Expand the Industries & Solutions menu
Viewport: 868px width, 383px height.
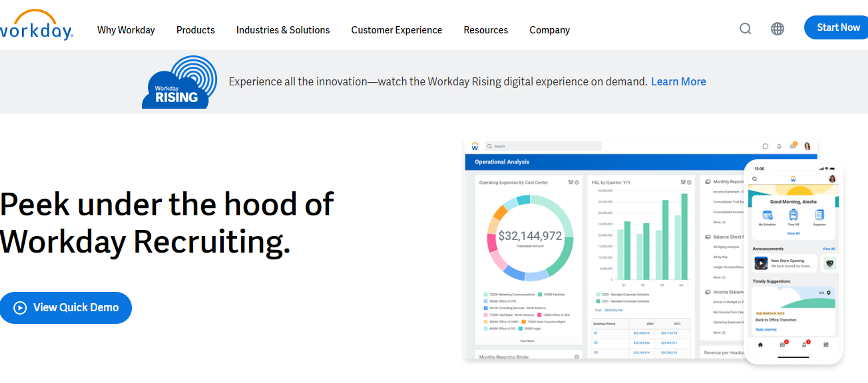pos(283,30)
